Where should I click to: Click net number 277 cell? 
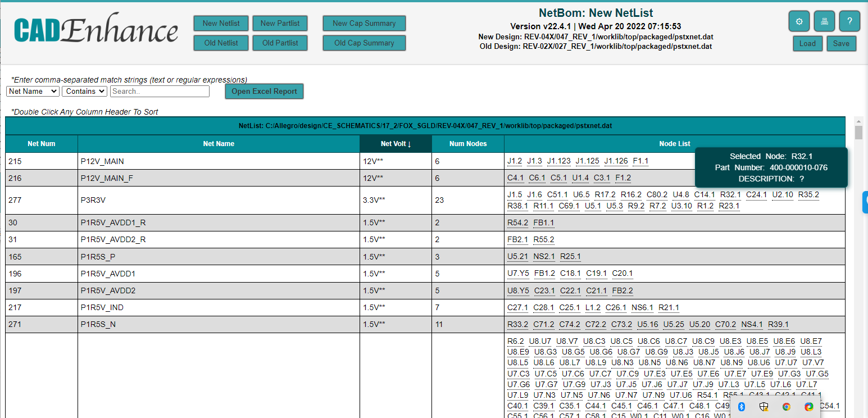[42, 200]
